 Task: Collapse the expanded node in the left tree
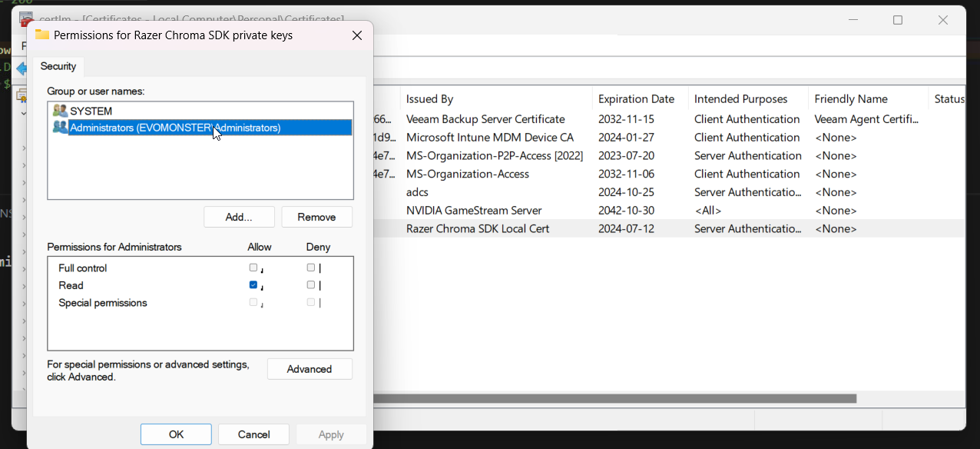(23, 113)
